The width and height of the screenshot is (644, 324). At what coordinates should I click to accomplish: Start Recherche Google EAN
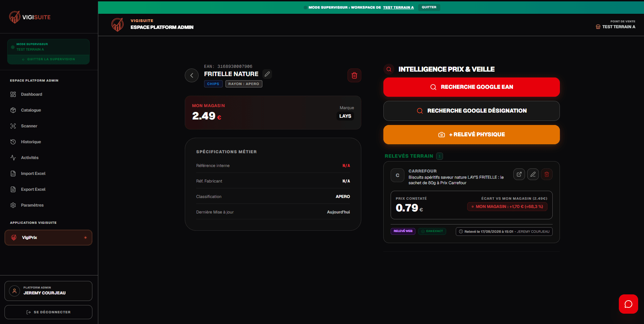pyautogui.click(x=472, y=87)
